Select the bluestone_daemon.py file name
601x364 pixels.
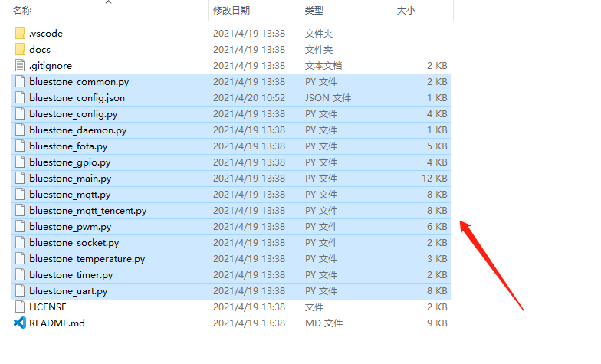pos(78,130)
